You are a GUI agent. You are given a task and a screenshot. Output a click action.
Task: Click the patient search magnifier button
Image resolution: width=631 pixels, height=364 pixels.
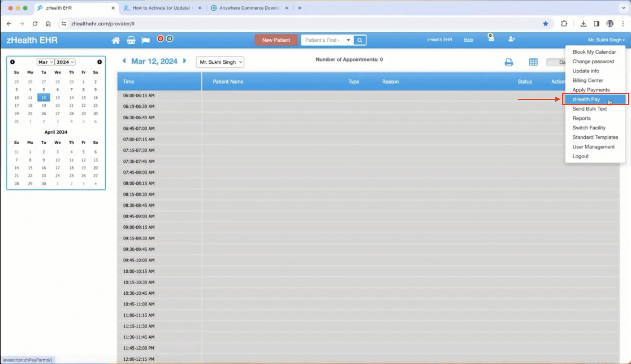pos(360,40)
